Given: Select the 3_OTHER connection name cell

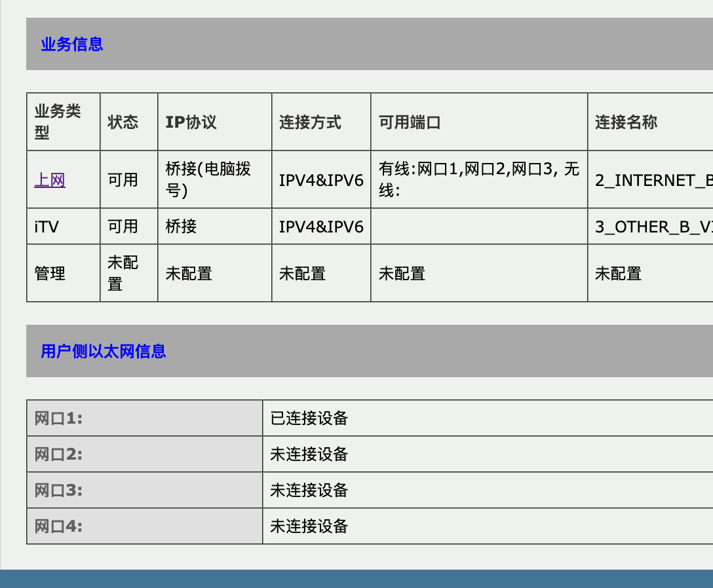Looking at the screenshot, I should [x=653, y=227].
